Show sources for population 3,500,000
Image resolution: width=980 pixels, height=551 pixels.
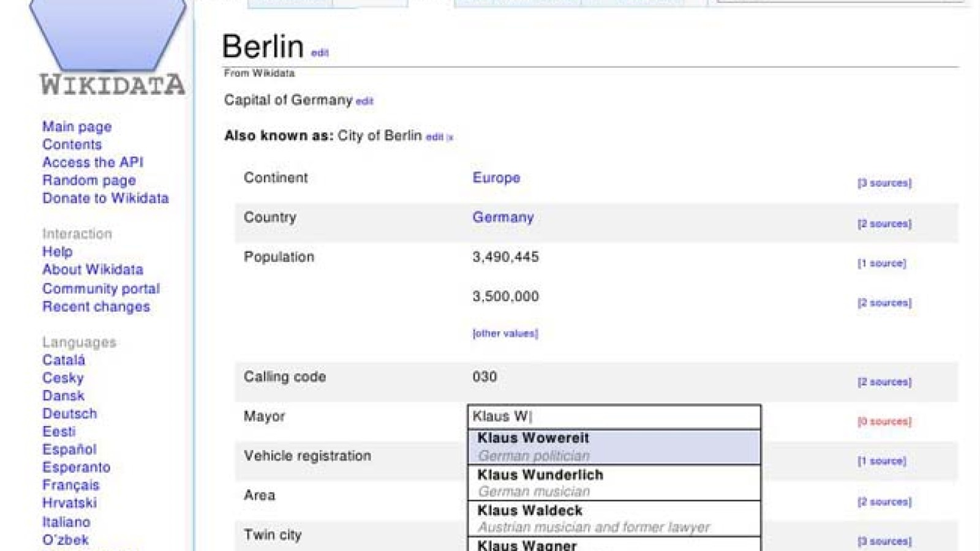pos(884,303)
